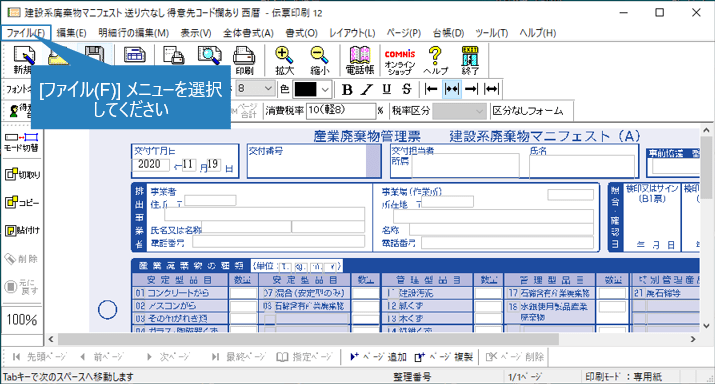The width and height of the screenshot is (716, 385).
Task: Click the year field showing 2020
Action: (x=150, y=164)
